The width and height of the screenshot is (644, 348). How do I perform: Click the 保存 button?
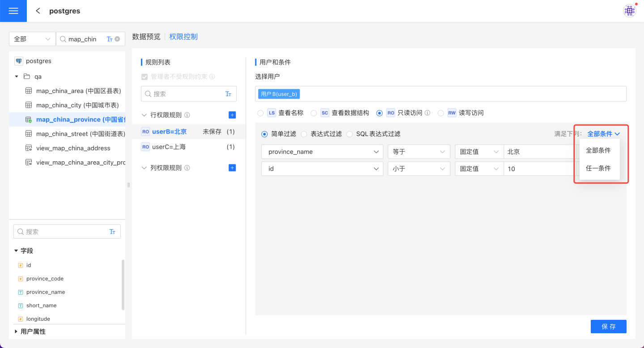click(x=608, y=327)
